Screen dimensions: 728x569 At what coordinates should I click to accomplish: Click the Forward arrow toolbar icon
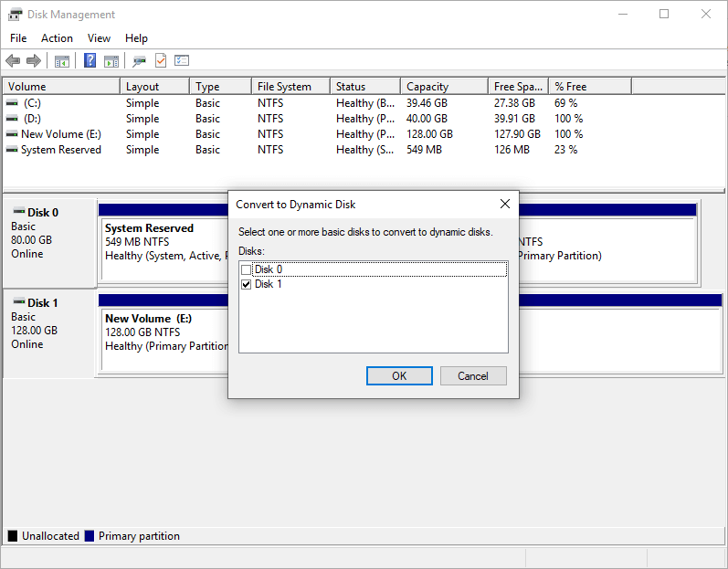pos(34,61)
